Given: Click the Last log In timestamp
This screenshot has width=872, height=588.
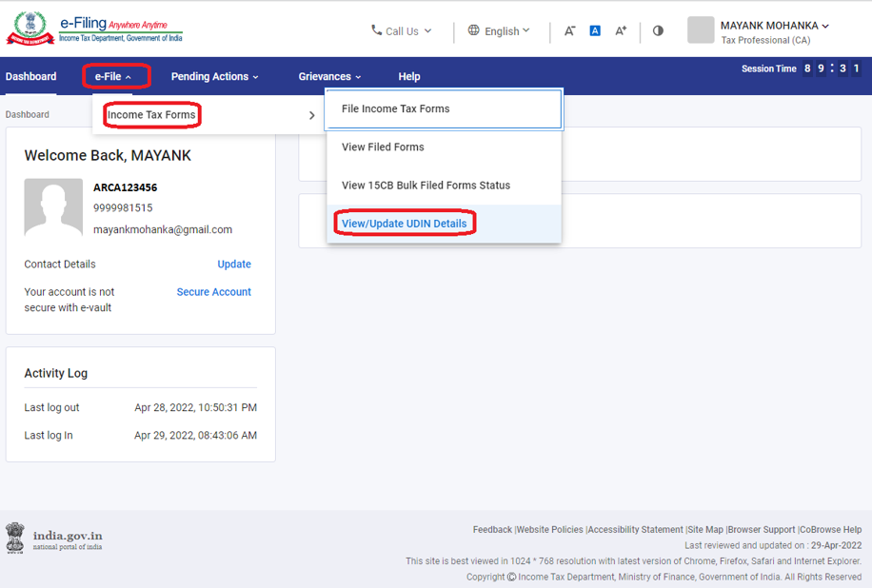Looking at the screenshot, I should [x=196, y=435].
